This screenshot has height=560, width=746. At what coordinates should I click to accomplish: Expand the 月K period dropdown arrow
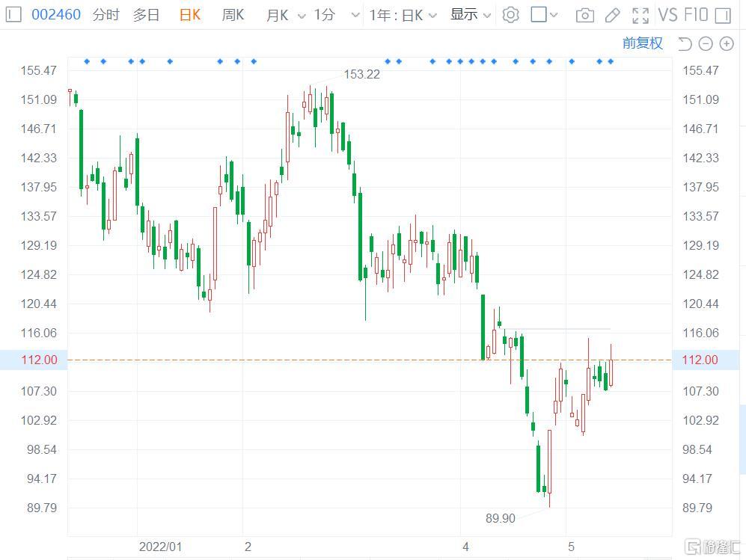302,15
